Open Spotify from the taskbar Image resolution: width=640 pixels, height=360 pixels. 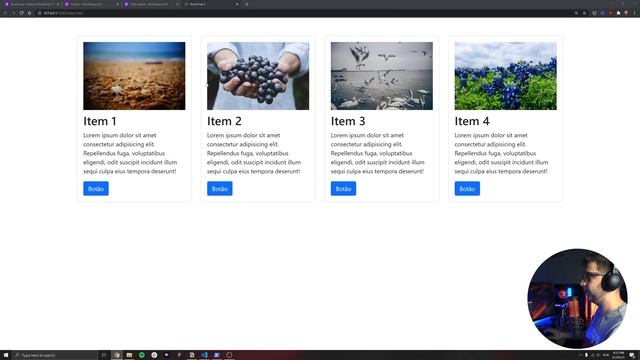point(142,355)
